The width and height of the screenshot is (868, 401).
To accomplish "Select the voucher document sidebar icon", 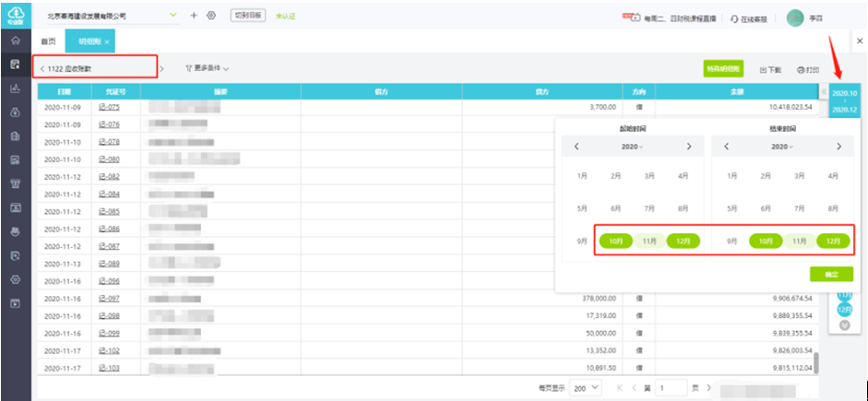I will pyautogui.click(x=16, y=65).
